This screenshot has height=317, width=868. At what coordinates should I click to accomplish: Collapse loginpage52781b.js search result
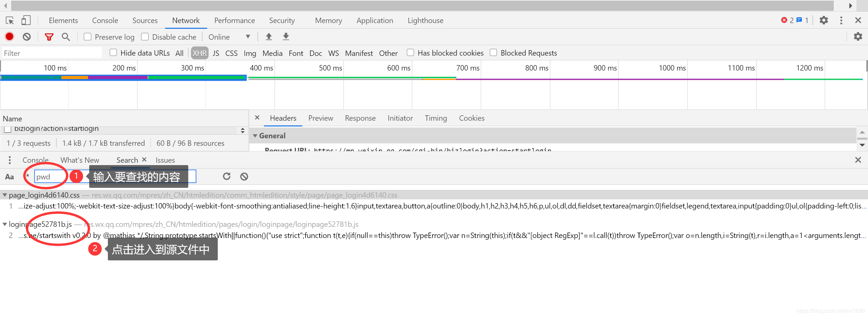tap(5, 224)
